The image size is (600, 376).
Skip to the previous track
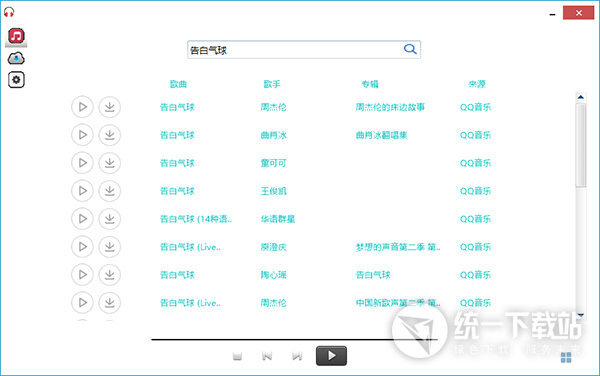267,356
